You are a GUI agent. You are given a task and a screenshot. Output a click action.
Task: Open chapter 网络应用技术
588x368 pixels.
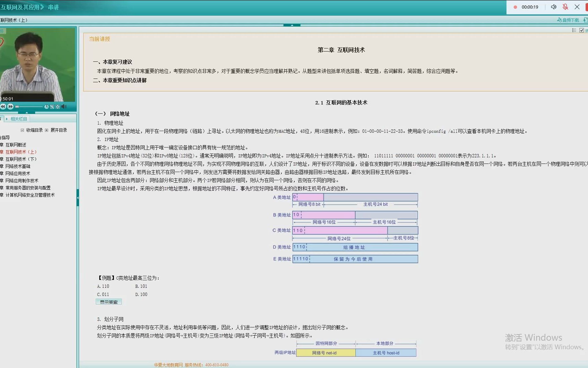[x=18, y=173]
